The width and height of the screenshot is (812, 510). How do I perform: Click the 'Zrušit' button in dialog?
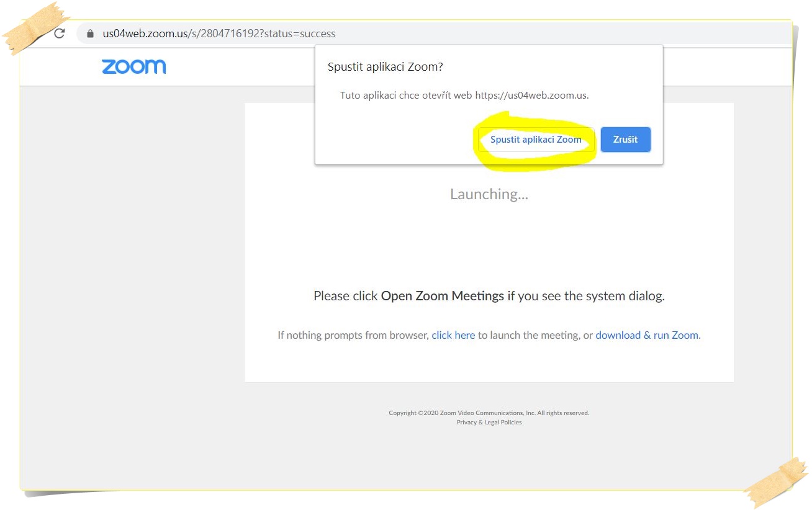coord(625,140)
